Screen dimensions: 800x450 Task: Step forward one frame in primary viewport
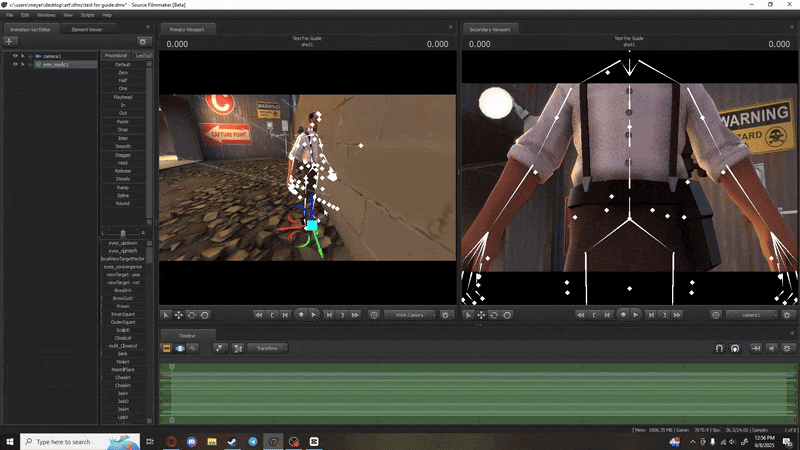coord(329,315)
